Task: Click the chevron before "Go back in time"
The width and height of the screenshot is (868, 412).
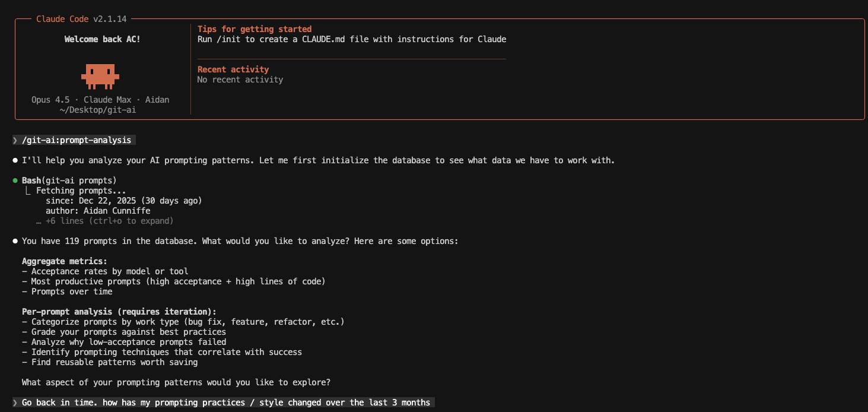Action: (15, 403)
